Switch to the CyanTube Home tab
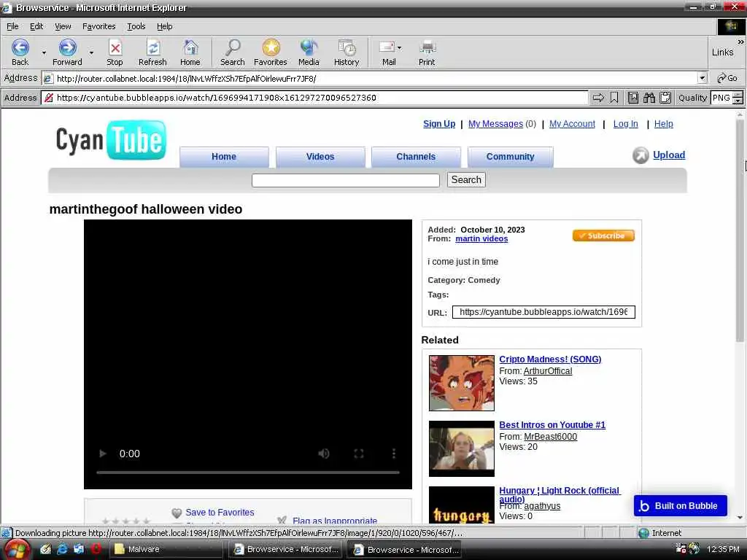747x560 pixels. coord(224,157)
